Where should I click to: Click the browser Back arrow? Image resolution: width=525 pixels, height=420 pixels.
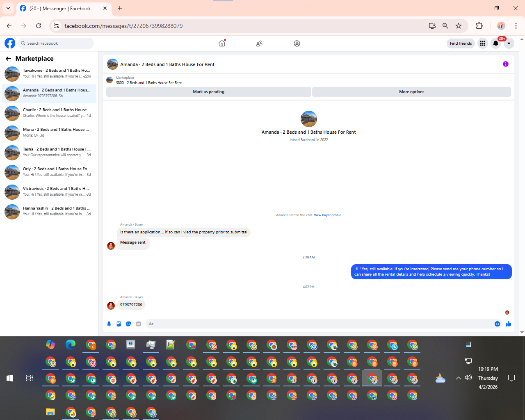[x=9, y=26]
